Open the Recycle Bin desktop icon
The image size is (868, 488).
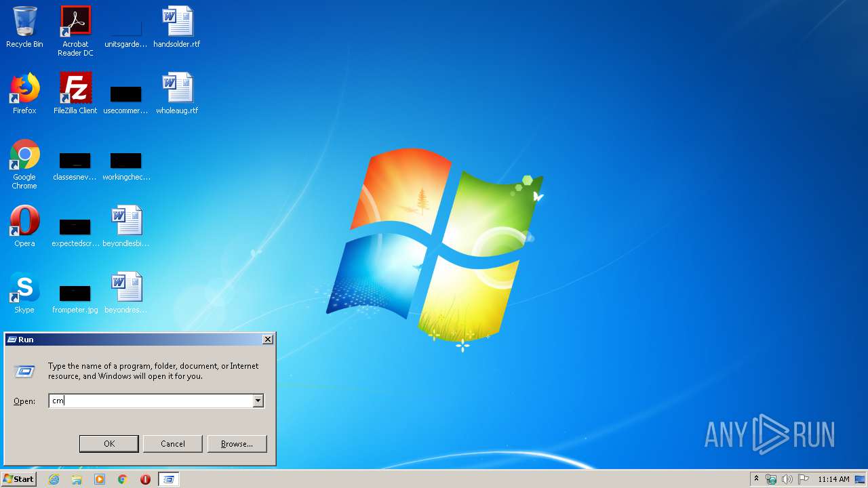pyautogui.click(x=24, y=28)
